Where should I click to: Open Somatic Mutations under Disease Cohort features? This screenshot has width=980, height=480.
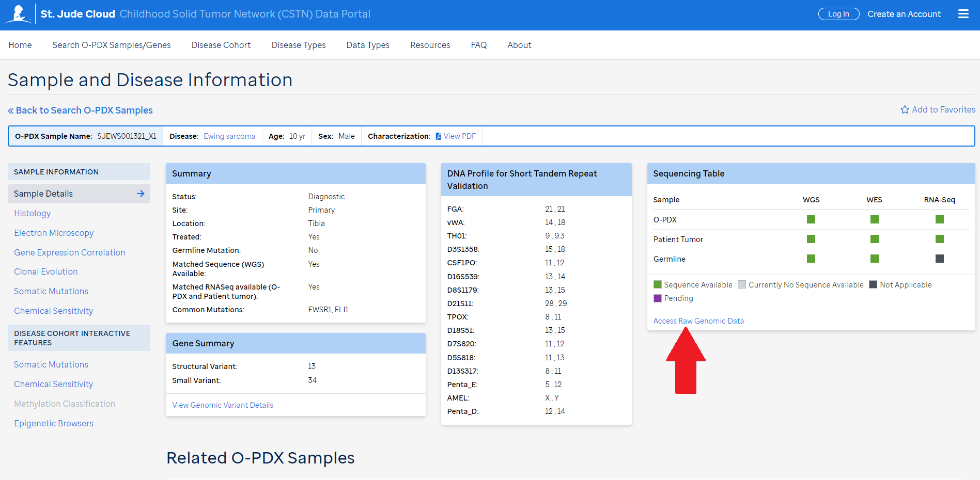(x=51, y=364)
